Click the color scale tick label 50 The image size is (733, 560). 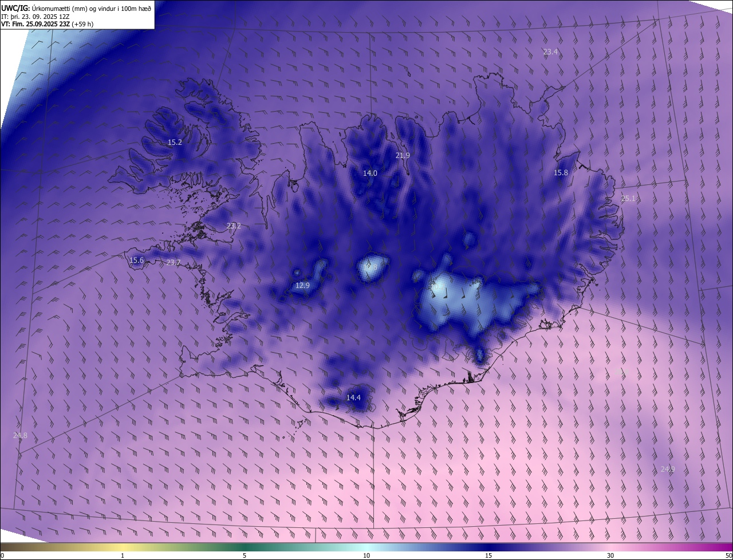728,555
